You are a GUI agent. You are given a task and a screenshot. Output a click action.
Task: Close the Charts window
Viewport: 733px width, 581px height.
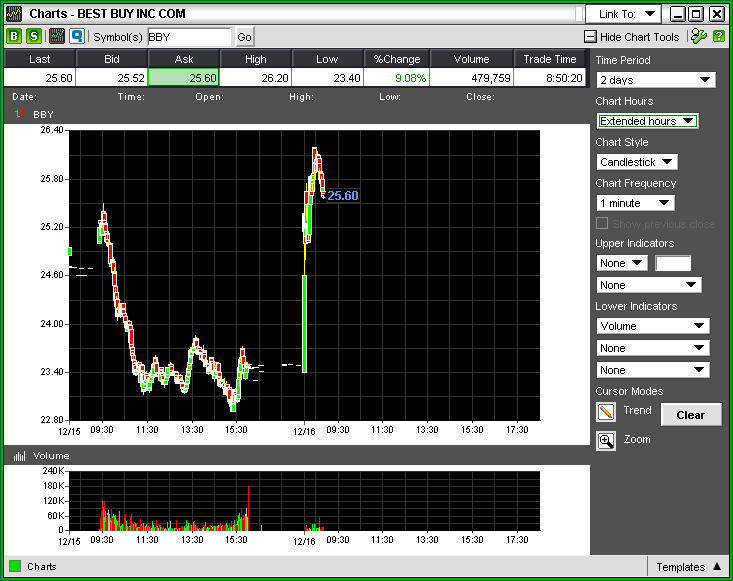(x=717, y=14)
